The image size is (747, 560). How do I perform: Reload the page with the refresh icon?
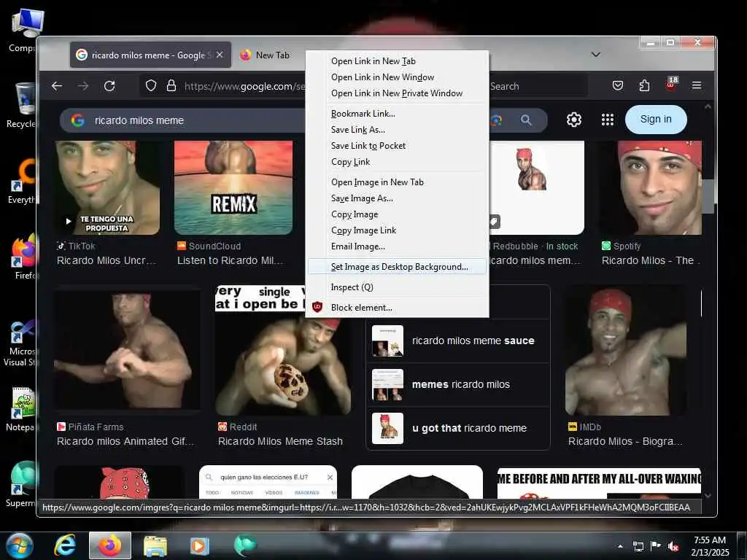(109, 86)
